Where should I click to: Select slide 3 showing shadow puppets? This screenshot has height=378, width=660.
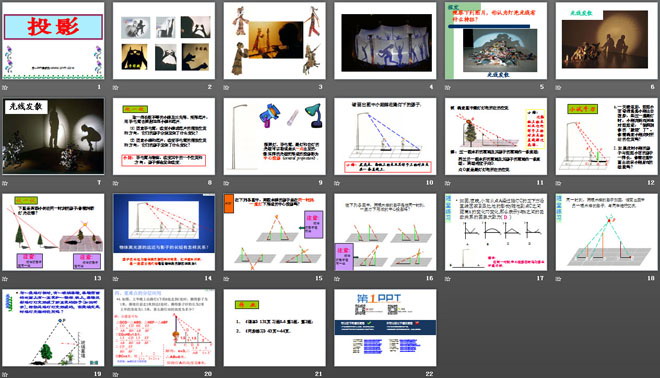(x=274, y=41)
